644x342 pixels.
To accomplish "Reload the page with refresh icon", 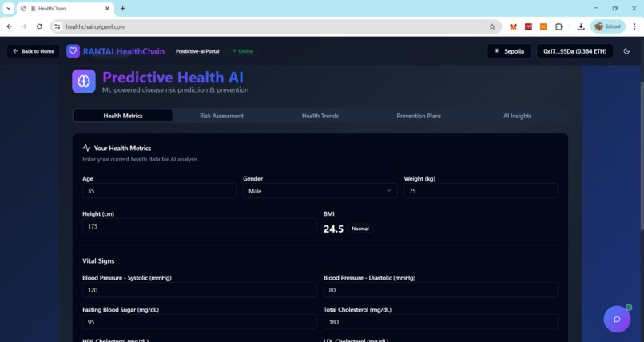I will (39, 26).
